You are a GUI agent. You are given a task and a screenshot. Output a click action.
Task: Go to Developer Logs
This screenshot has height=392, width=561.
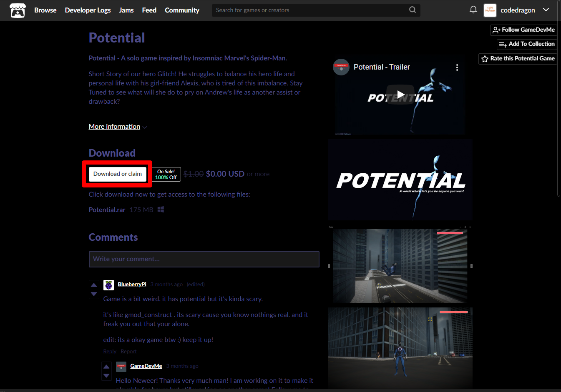point(88,10)
